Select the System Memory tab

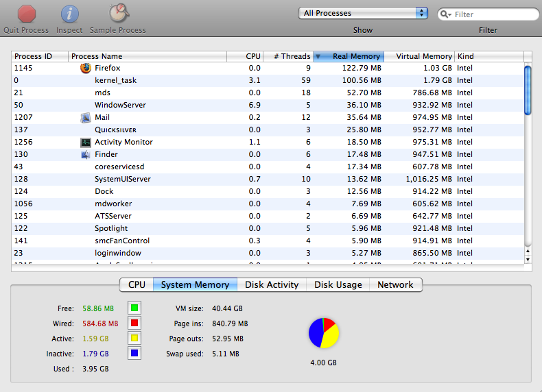point(196,284)
